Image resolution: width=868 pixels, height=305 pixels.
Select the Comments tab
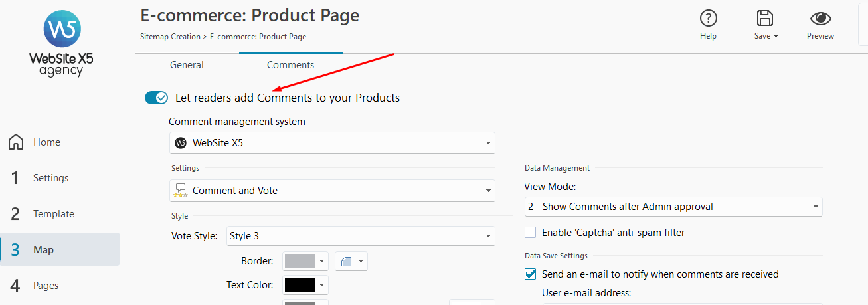point(290,65)
